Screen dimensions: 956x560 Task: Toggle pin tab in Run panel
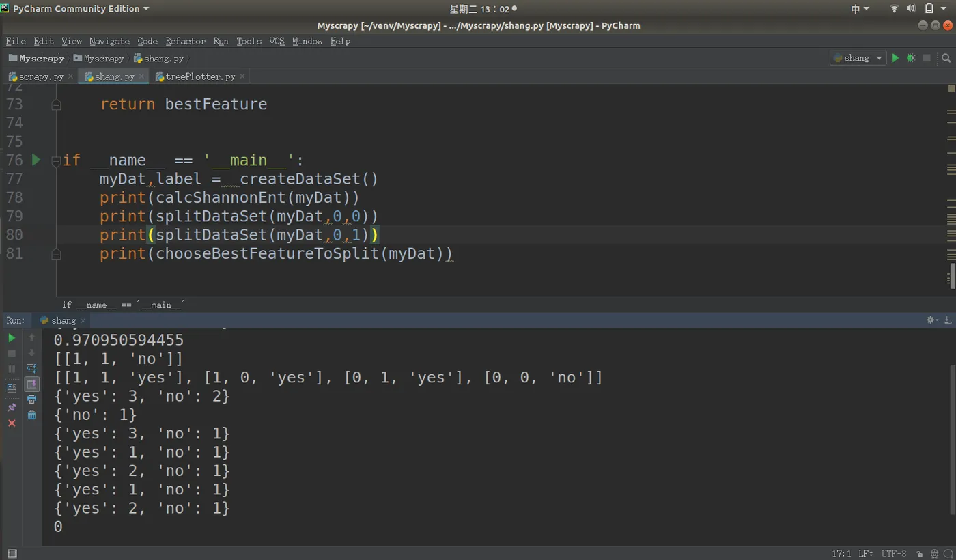[12, 407]
